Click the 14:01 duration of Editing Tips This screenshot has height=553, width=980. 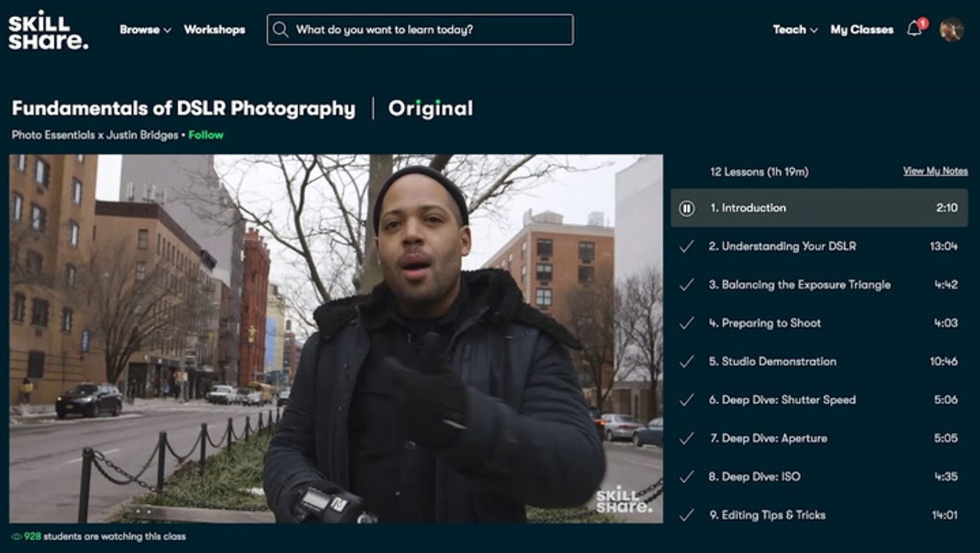click(945, 515)
